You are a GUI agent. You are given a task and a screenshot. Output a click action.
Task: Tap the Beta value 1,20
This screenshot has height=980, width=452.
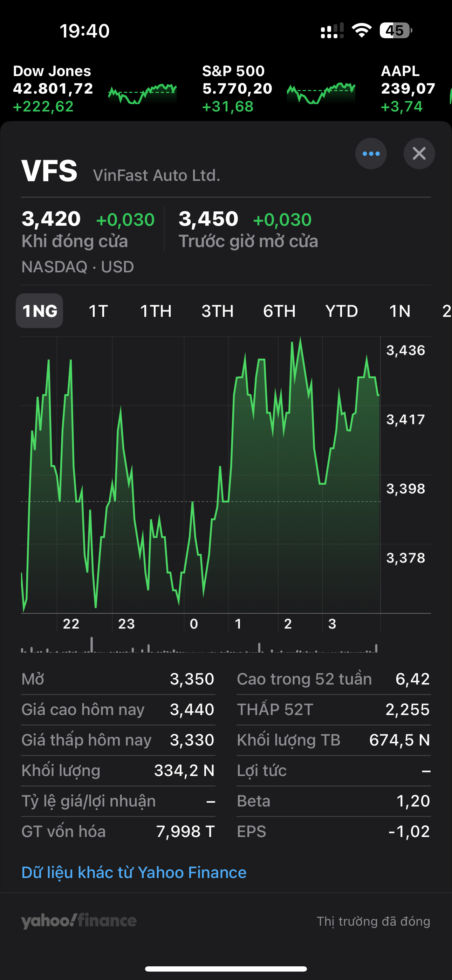413,801
